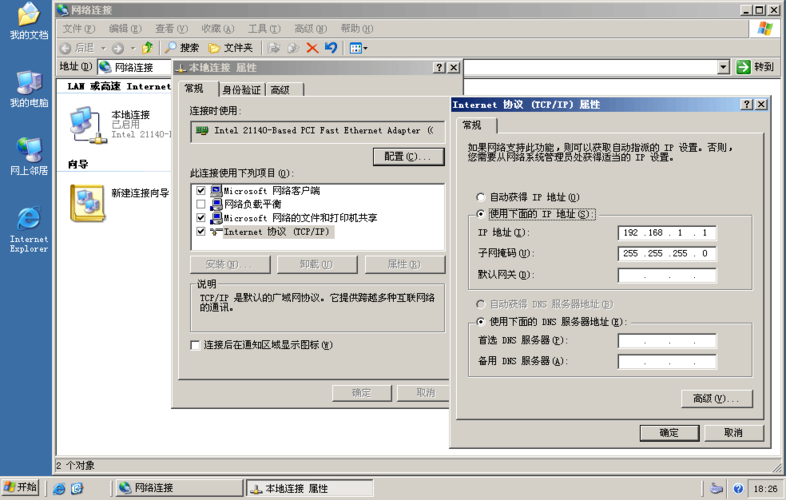Expand the address bar dropdown arrow

(723, 67)
